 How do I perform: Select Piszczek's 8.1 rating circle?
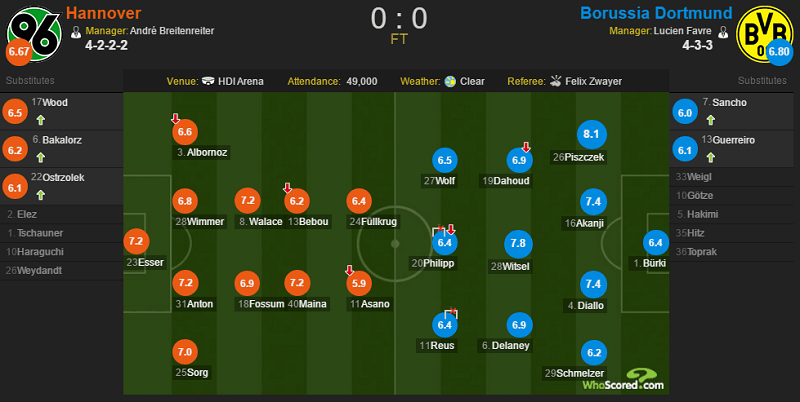[x=591, y=134]
